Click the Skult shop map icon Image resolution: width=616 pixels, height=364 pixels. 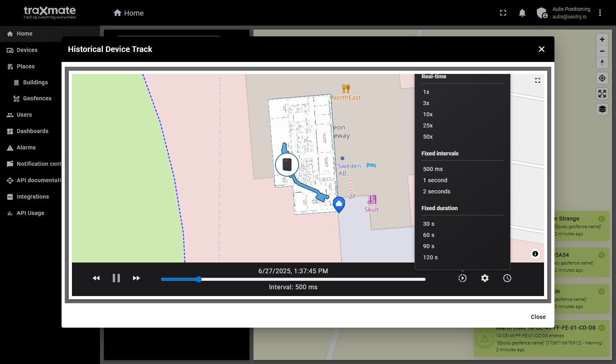tap(372, 199)
